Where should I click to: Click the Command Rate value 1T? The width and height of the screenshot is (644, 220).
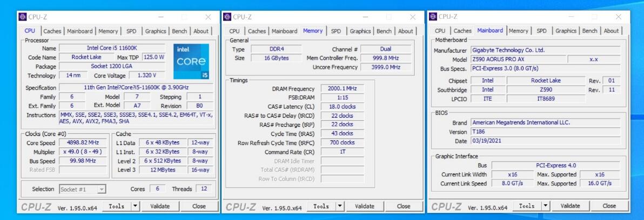pos(342,152)
